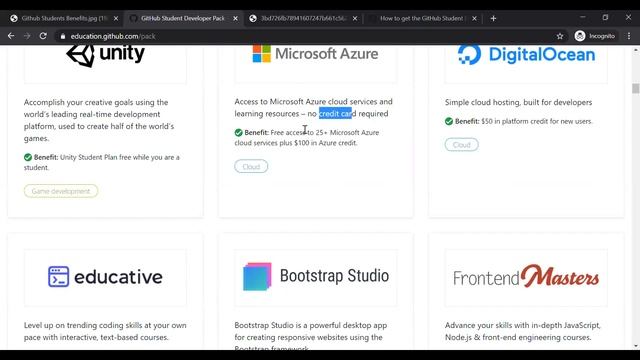This screenshot has height=360, width=640.
Task: Select the Cloud tag on DigitalOcean card
Action: pos(462,145)
